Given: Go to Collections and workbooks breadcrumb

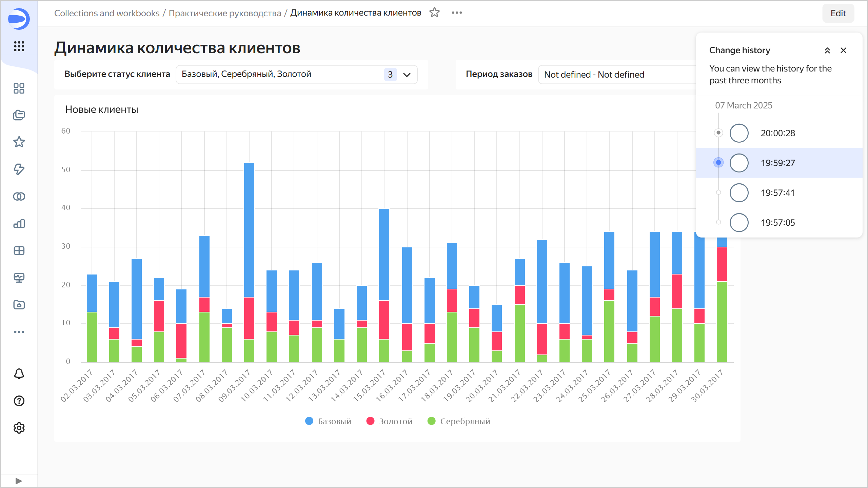Looking at the screenshot, I should click(x=106, y=13).
